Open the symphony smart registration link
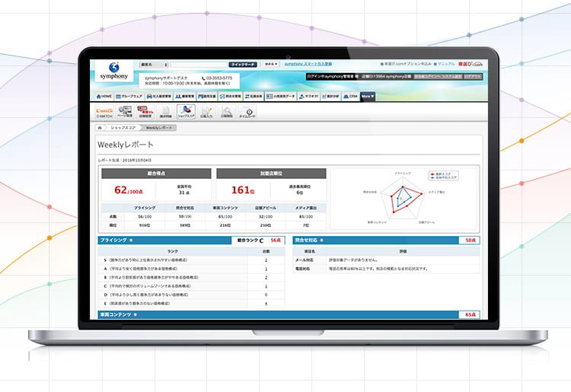 308,64
